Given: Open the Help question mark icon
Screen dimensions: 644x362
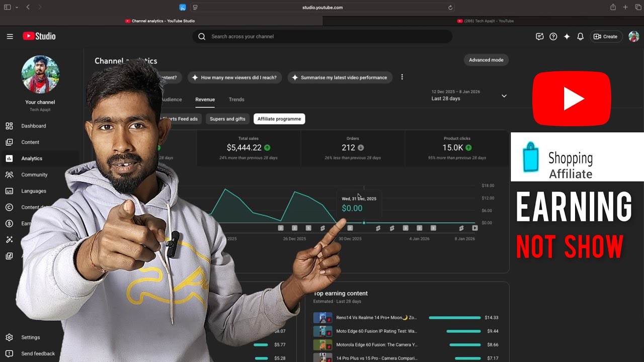Looking at the screenshot, I should click(553, 37).
